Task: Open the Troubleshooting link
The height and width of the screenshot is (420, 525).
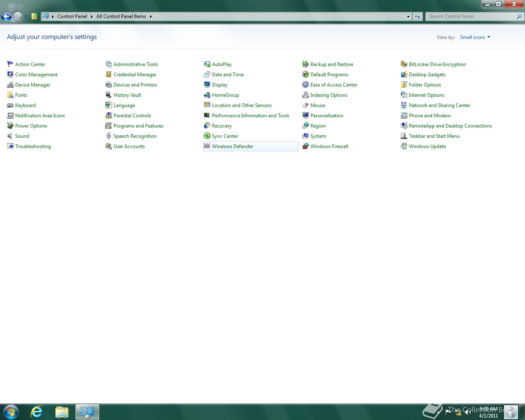Action: (x=33, y=146)
